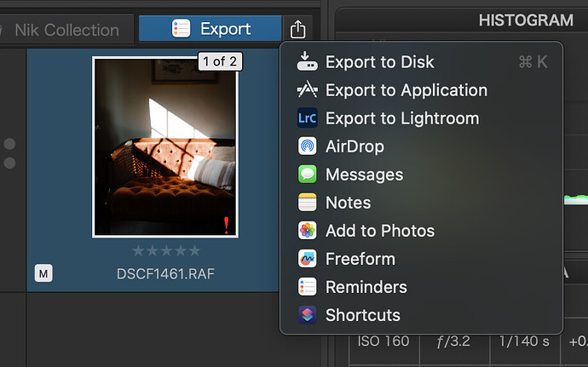
Task: Select the DSCF1461.RAF photo thumbnail
Action: coord(165,146)
